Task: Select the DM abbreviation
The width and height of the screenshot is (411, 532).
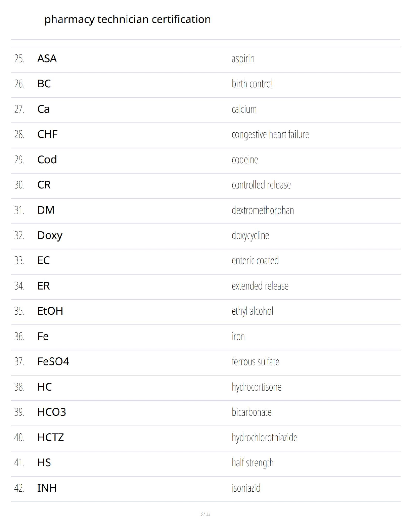Action: [x=46, y=210]
